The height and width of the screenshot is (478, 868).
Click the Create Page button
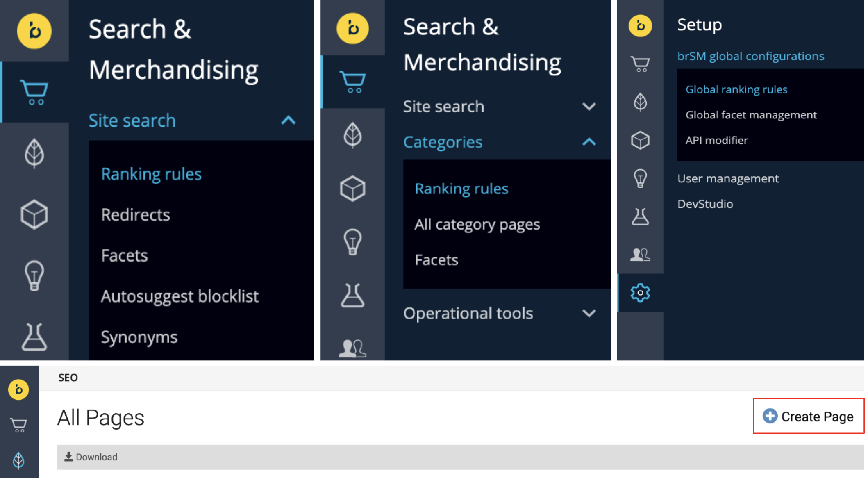pos(808,416)
